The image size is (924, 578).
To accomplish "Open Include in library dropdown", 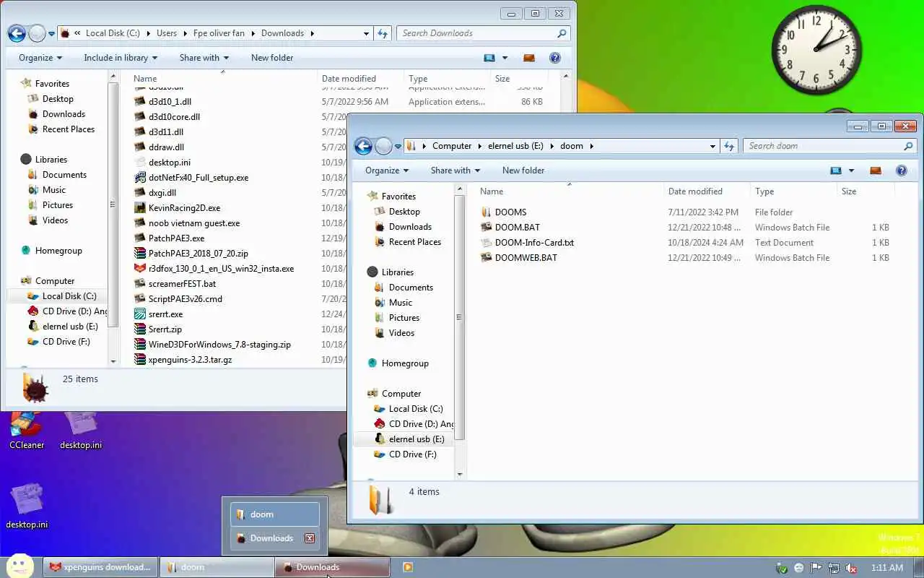I will click(x=121, y=58).
